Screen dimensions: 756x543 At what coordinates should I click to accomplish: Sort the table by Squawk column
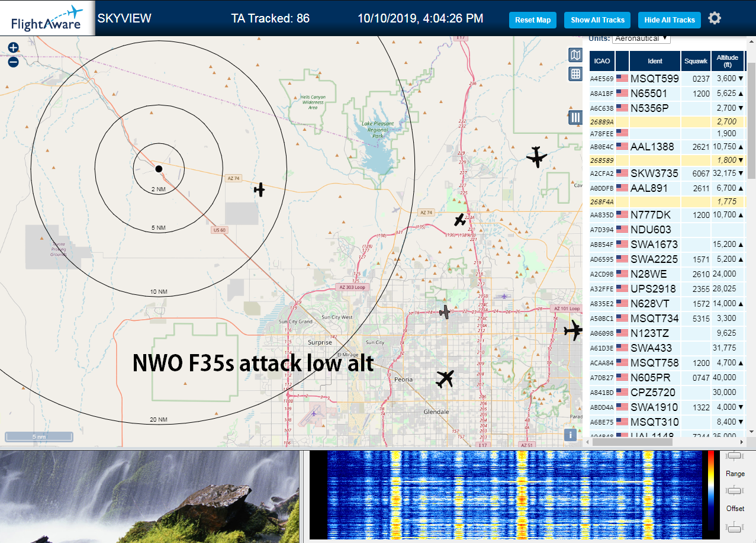[696, 60]
